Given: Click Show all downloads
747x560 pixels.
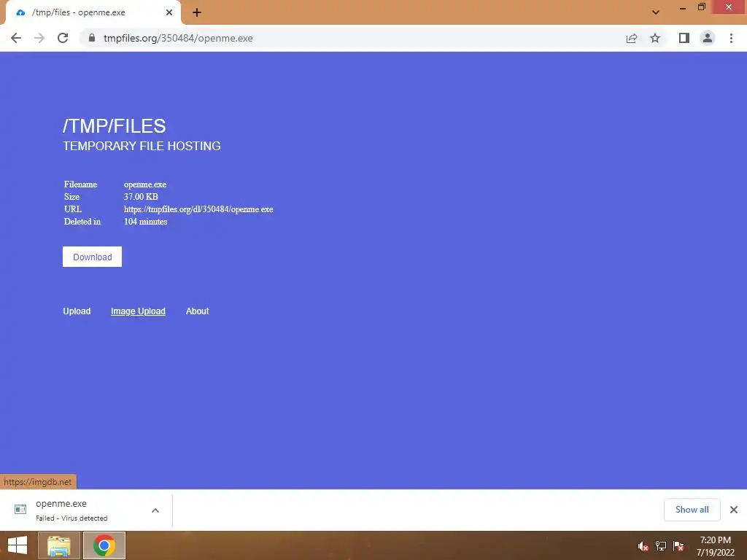Looking at the screenshot, I should click(x=692, y=510).
